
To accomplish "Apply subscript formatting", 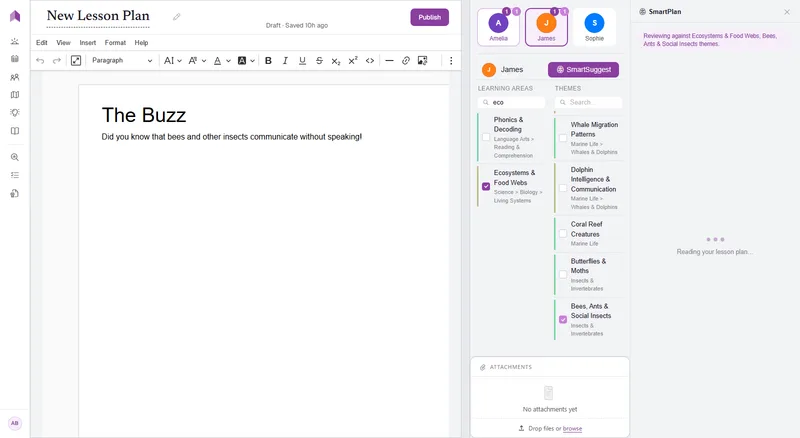I will 336,61.
